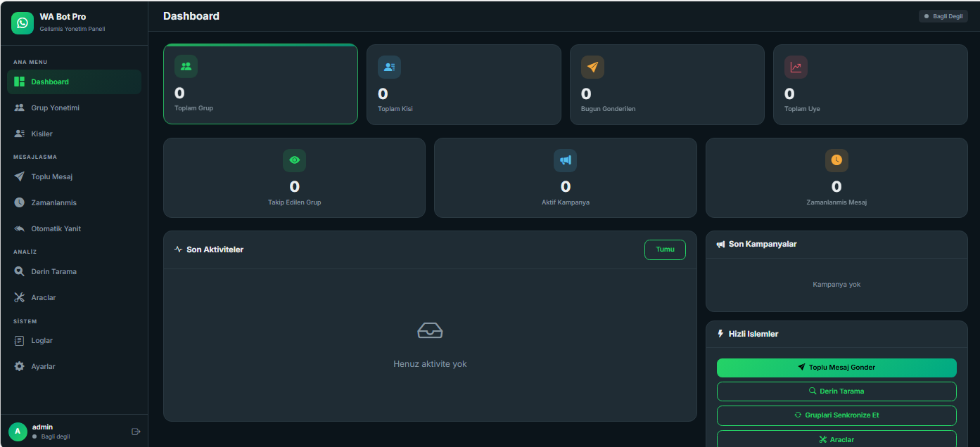This screenshot has height=447, width=980.
Task: Click the Bagli Degil connection status badge
Action: pos(943,16)
